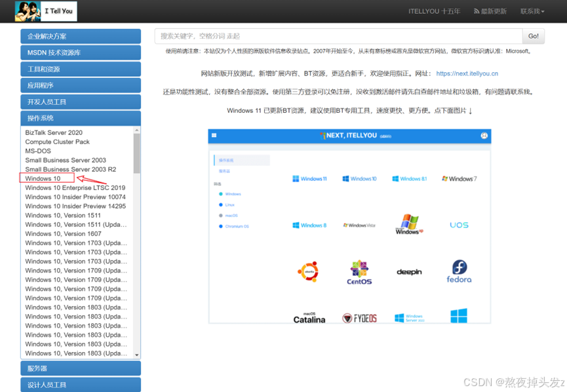This screenshot has width=567, height=392.
Task: Click the Windows 7 logo in preview
Action: (x=459, y=179)
